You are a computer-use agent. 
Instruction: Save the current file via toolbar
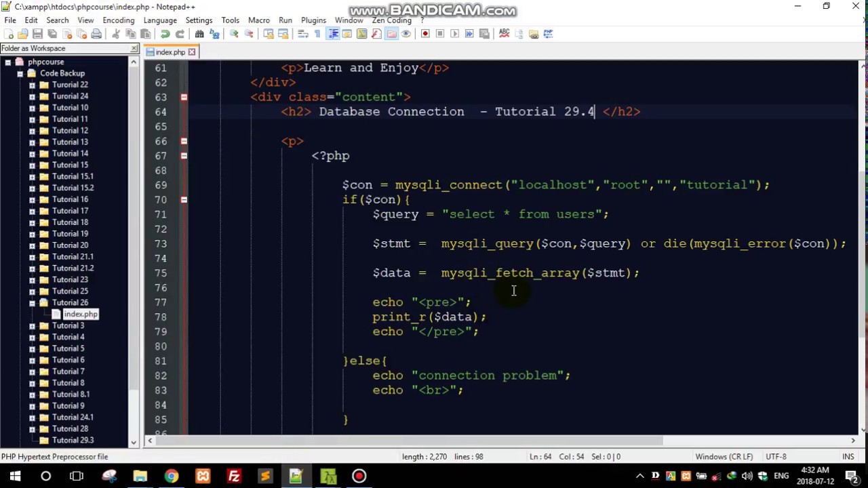(37, 34)
